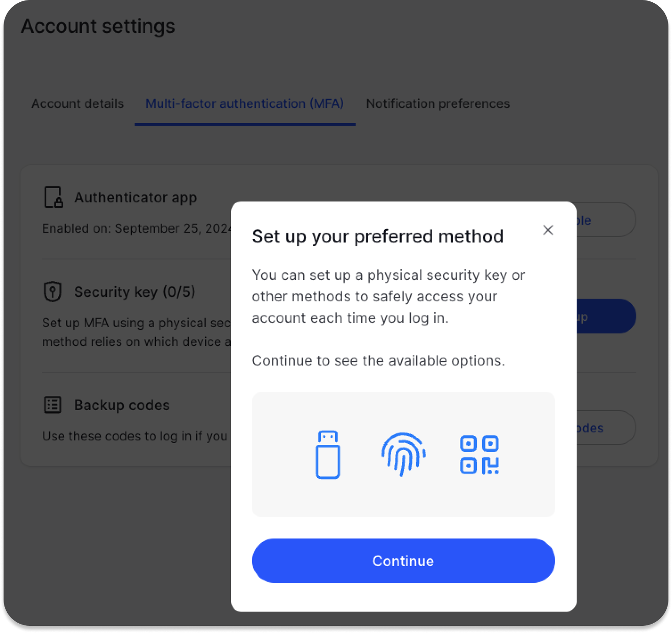Click the fingerprint icon in dialog
This screenshot has height=633, width=672.
pyautogui.click(x=403, y=454)
